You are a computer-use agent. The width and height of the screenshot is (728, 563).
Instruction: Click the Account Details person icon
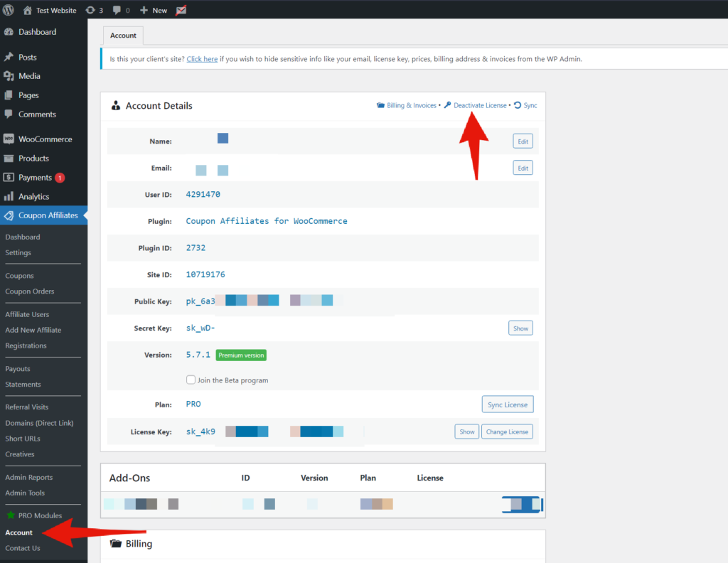[x=116, y=106]
